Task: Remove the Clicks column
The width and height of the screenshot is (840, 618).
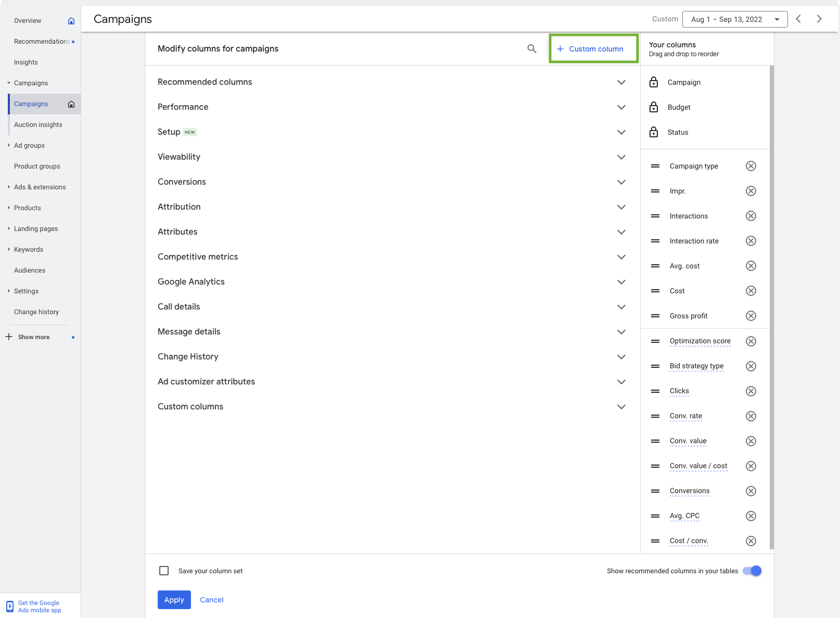Action: [750, 391]
